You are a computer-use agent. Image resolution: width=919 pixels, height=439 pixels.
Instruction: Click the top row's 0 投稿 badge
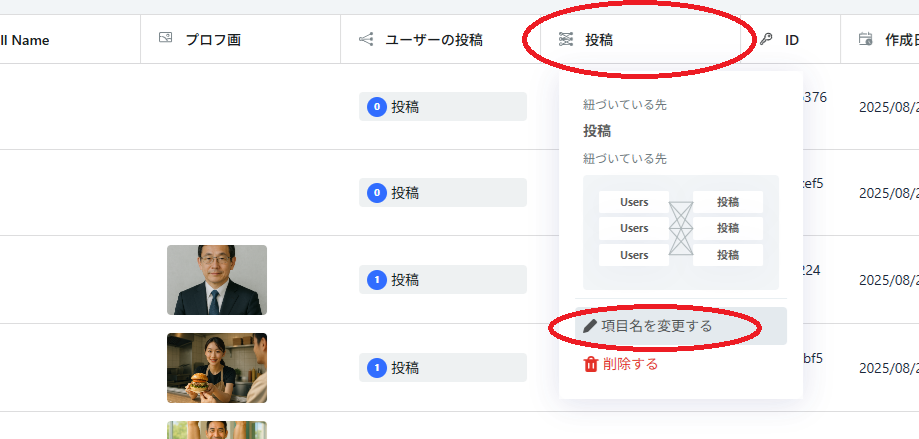443,107
